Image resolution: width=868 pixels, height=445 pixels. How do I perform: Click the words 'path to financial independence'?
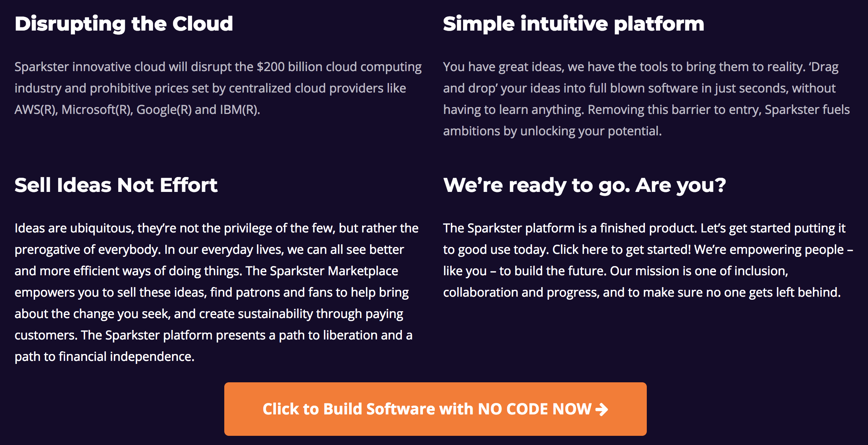point(104,357)
